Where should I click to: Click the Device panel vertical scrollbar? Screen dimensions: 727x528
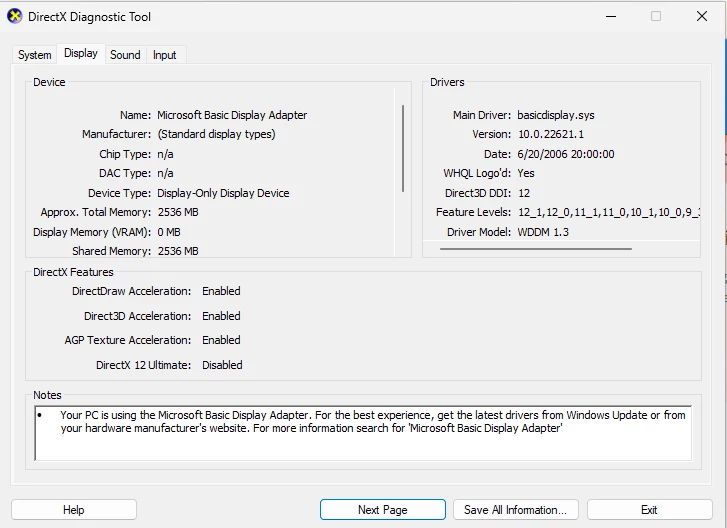(403, 148)
